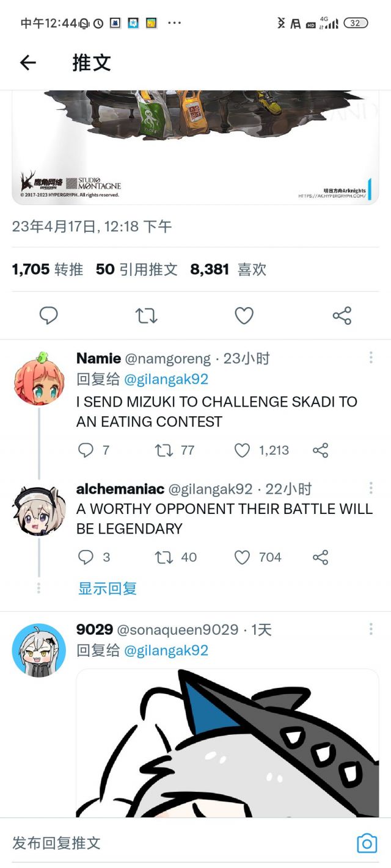Retweet alchemaniac's reply
This screenshot has height=868, width=391.
coord(164,557)
